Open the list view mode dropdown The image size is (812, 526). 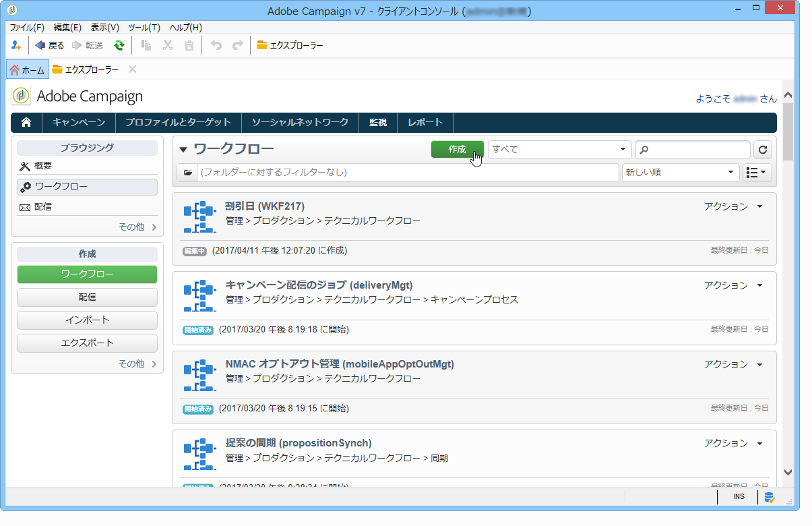pos(757,173)
